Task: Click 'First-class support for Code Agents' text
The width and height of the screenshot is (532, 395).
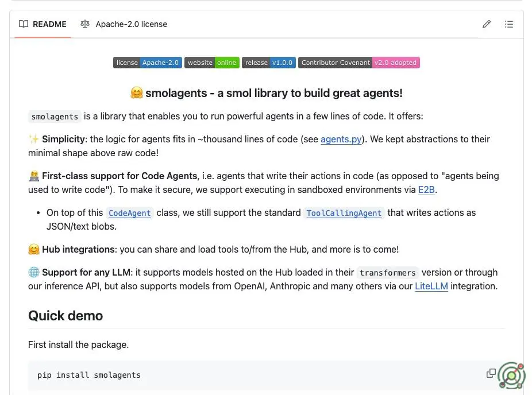Action: (x=119, y=176)
